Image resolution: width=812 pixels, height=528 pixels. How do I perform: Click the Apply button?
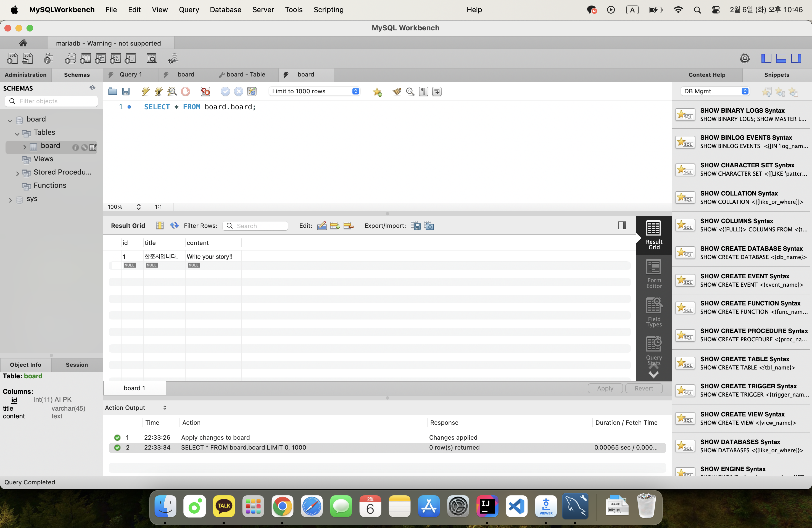[x=605, y=388]
